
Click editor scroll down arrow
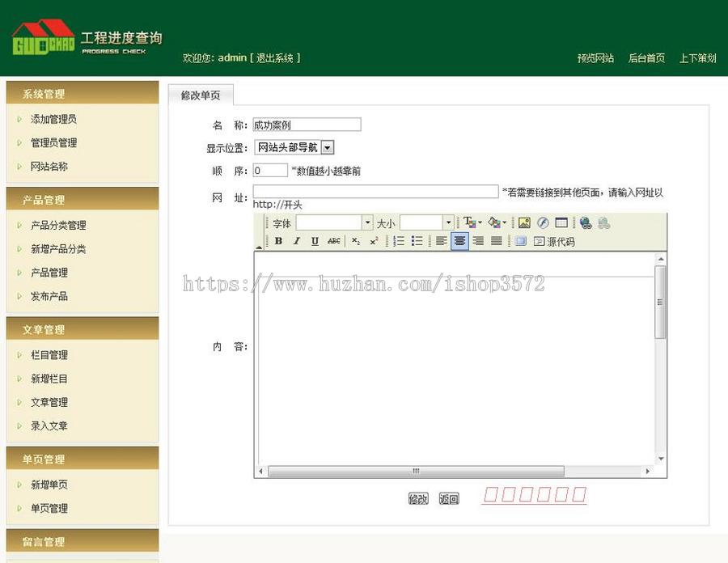point(660,459)
